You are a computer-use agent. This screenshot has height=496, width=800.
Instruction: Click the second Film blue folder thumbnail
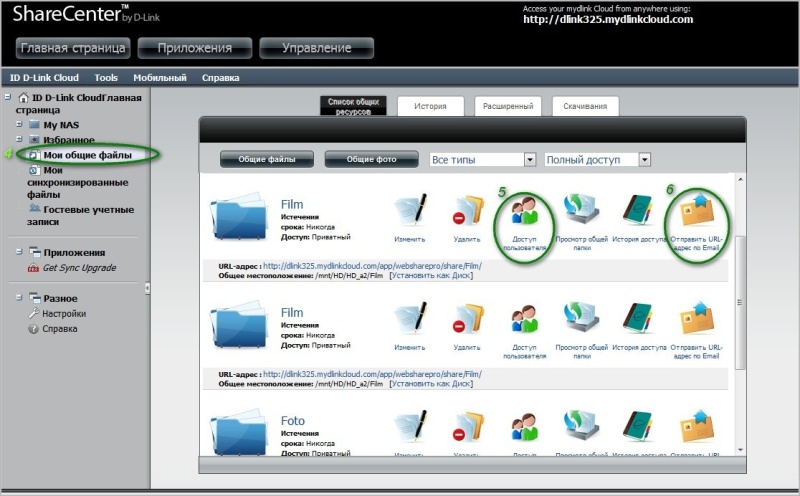[x=239, y=325]
